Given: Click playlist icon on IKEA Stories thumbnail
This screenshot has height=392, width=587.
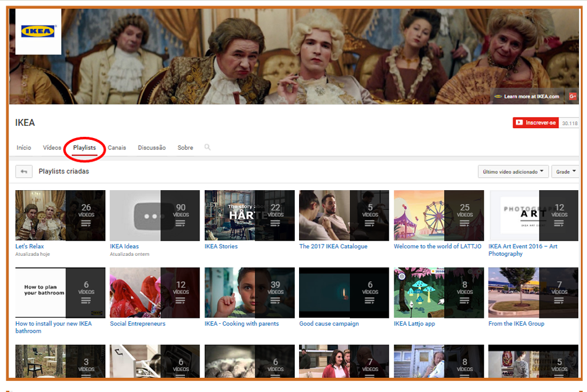Looking at the screenshot, I should click(x=276, y=224).
